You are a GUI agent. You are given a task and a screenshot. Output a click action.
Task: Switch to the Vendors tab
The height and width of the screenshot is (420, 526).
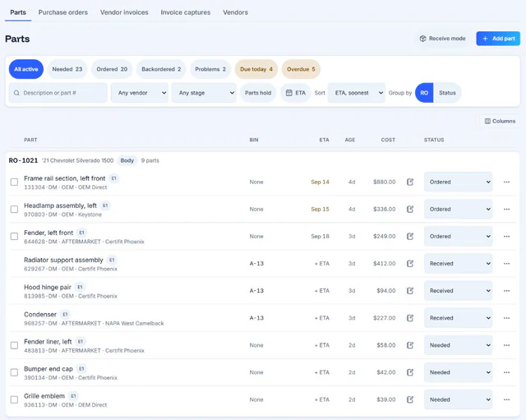235,12
